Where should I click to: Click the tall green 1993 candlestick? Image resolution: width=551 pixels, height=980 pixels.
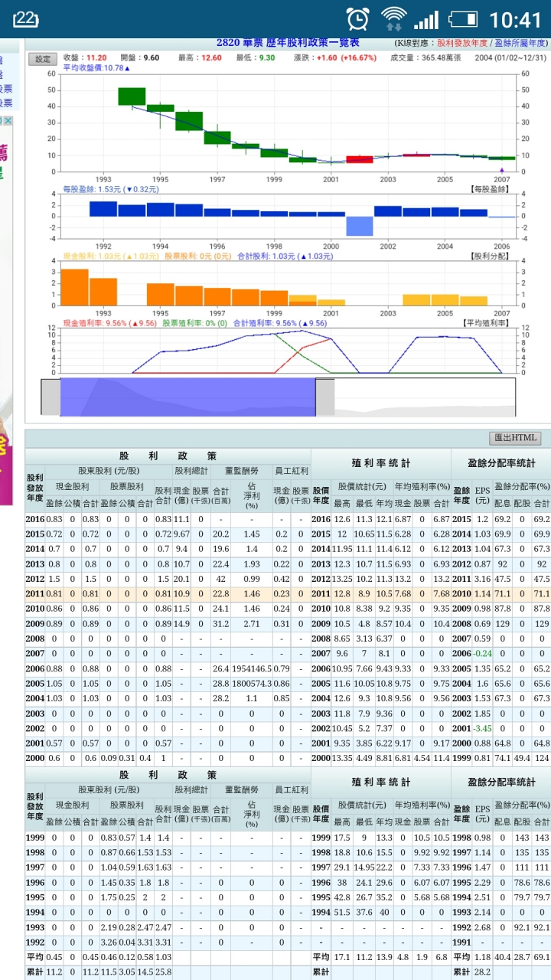point(132,96)
